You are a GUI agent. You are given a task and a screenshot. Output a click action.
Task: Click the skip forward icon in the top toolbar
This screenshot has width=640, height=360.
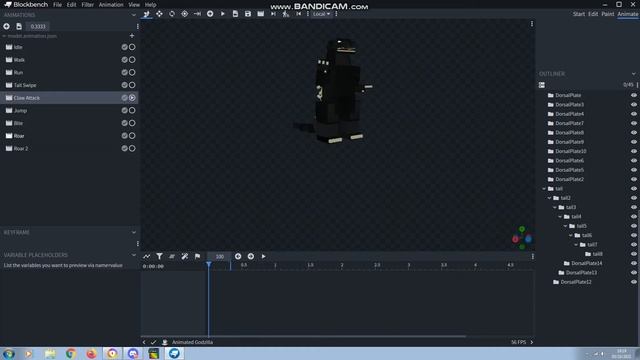coord(273,14)
